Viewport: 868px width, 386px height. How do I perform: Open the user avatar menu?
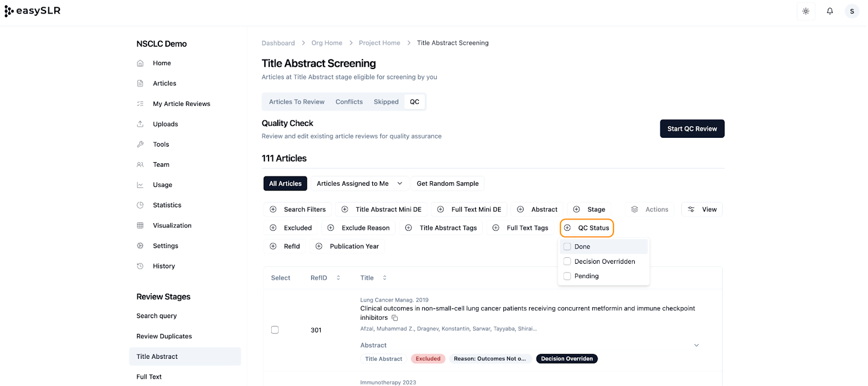pos(852,11)
